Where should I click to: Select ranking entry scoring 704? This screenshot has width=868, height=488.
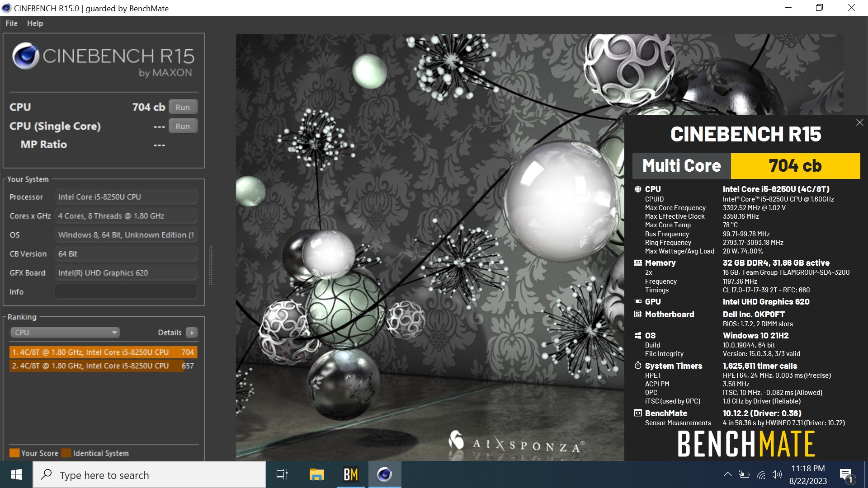(103, 352)
